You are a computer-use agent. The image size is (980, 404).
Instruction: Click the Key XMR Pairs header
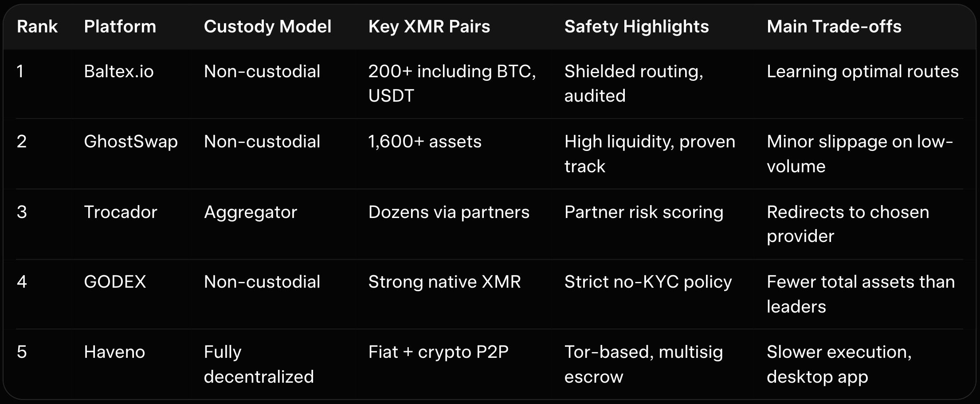click(429, 27)
